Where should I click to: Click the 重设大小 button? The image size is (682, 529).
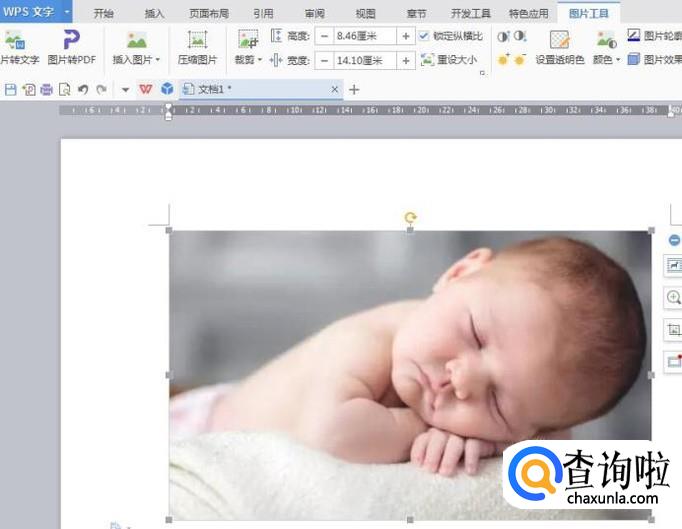tap(450, 60)
